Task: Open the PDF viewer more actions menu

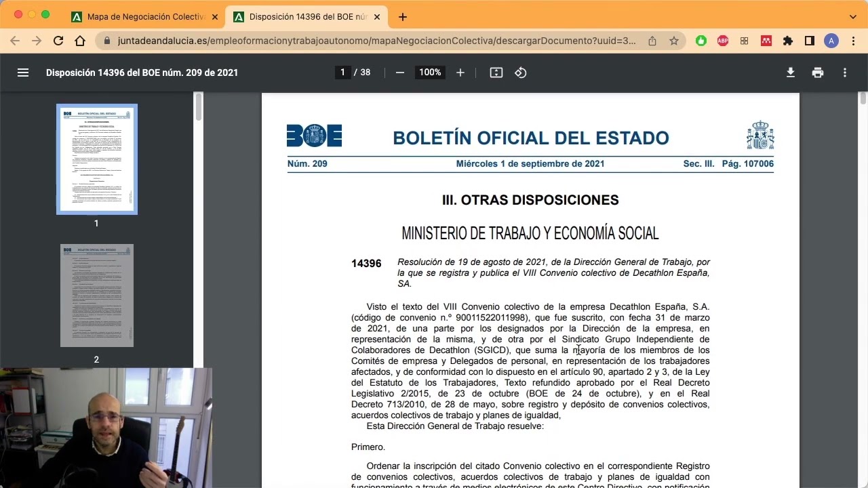Action: (845, 73)
